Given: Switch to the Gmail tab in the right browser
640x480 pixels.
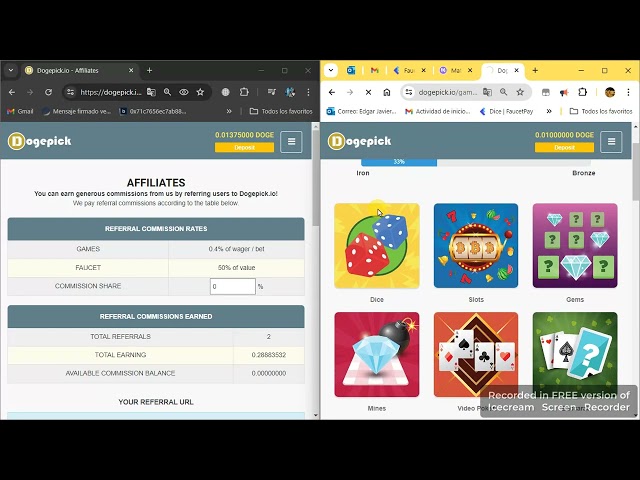Looking at the screenshot, I should point(375,71).
